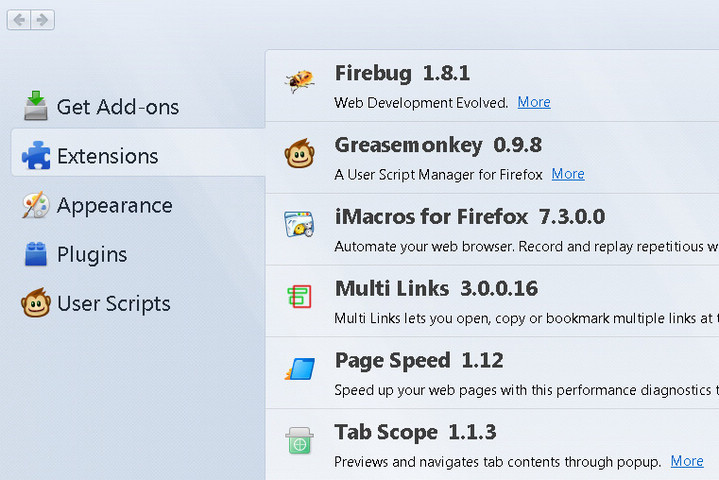
Task: Click the Get Add-ons download icon
Action: pyautogui.click(x=36, y=106)
